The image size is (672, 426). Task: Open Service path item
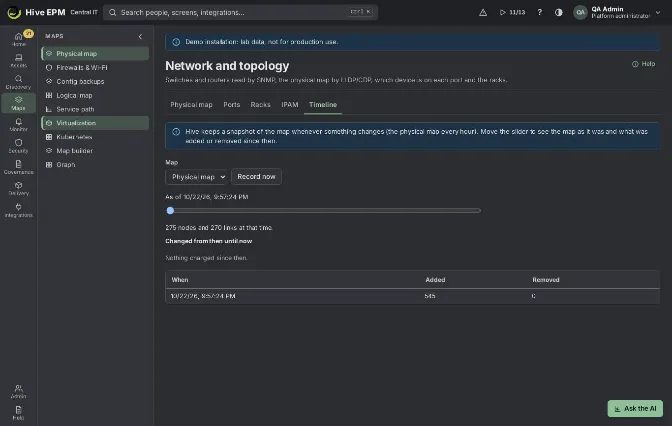click(x=95, y=109)
